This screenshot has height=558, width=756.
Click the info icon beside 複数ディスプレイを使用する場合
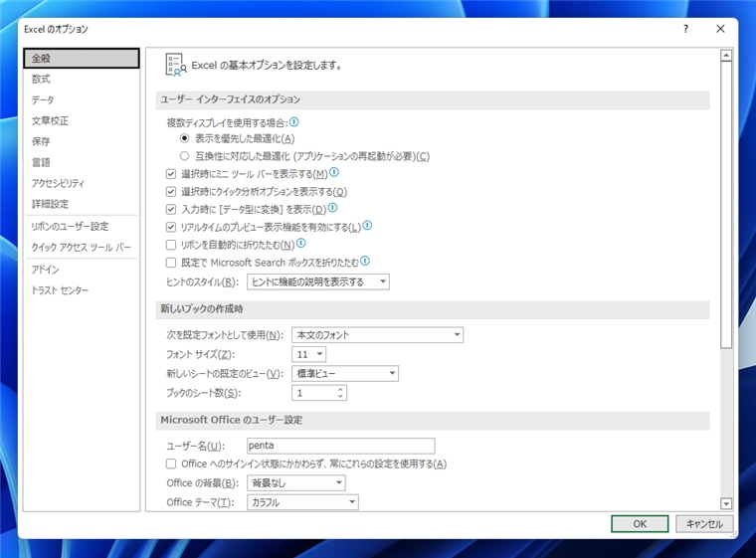coord(293,122)
